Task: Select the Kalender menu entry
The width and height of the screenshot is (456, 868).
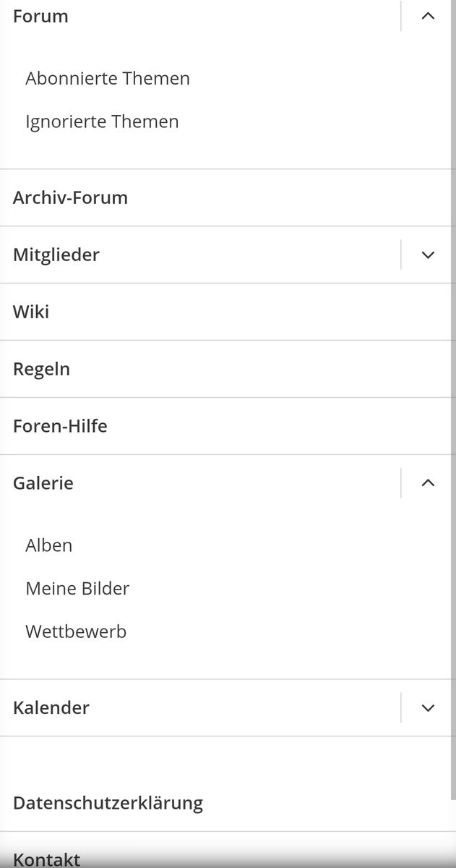Action: pos(51,707)
